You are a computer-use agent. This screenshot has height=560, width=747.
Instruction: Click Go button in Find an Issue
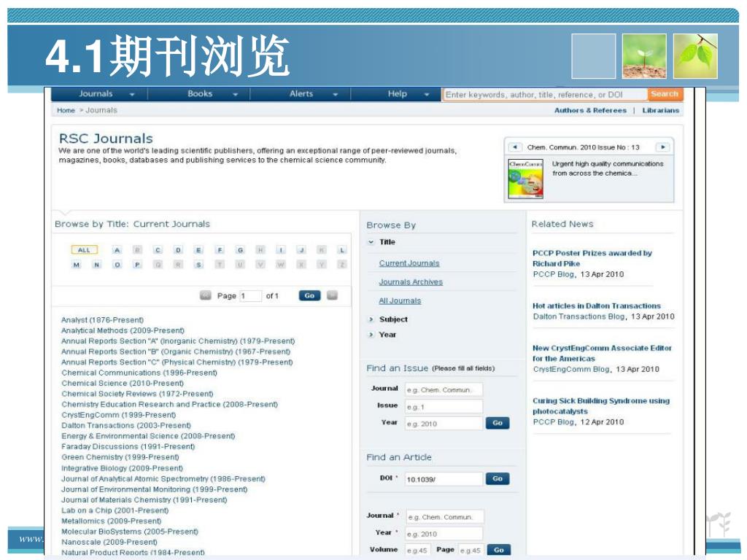pos(498,423)
